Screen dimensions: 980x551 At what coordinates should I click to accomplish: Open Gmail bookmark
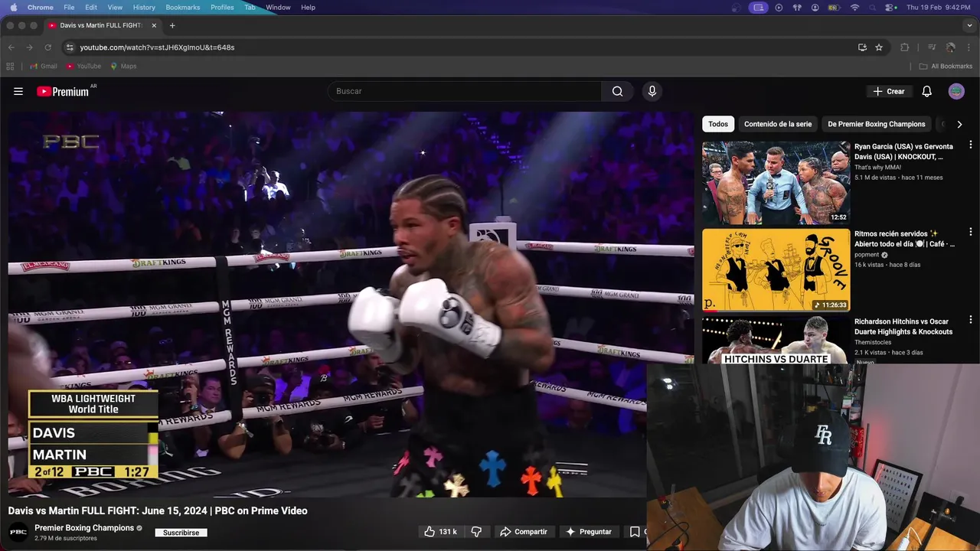pos(43,66)
